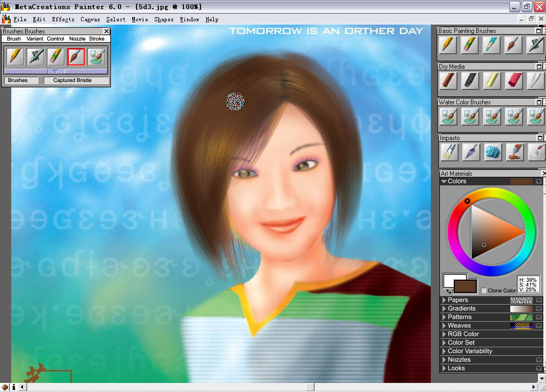Open the Movie menu
This screenshot has width=546, height=392.
140,20
